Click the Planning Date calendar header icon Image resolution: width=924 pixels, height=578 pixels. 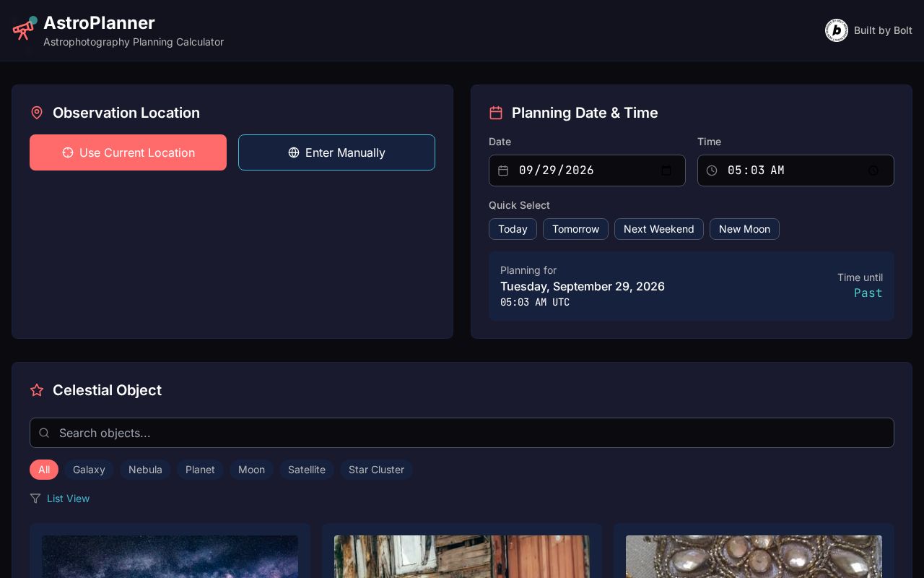click(x=496, y=113)
